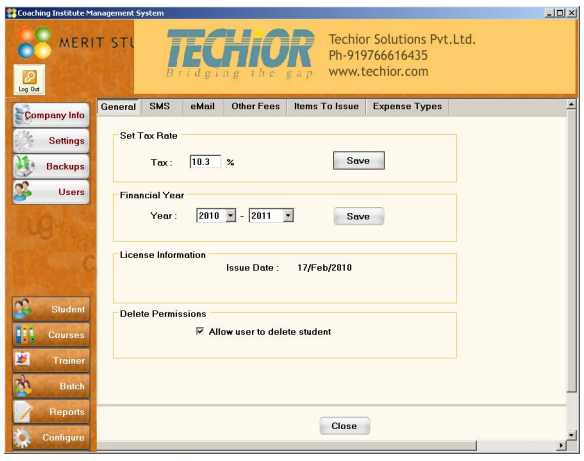
Task: Click the vertical scrollbar down arrow
Action: click(571, 435)
